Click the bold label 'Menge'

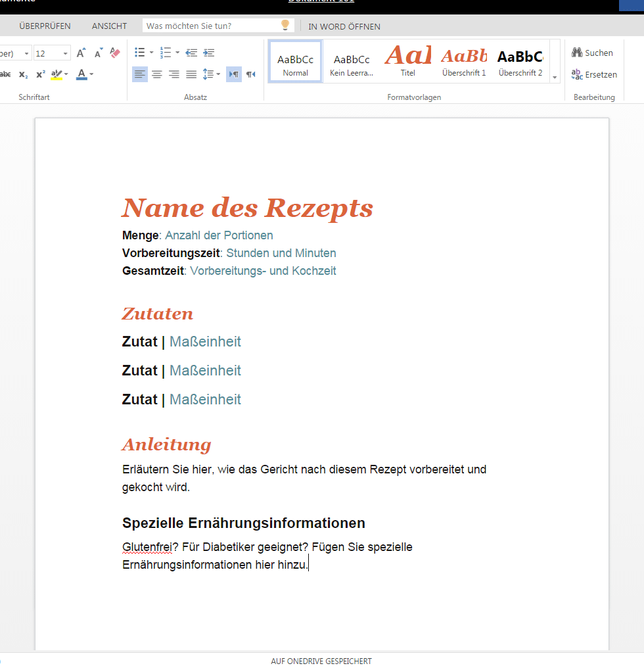point(140,235)
